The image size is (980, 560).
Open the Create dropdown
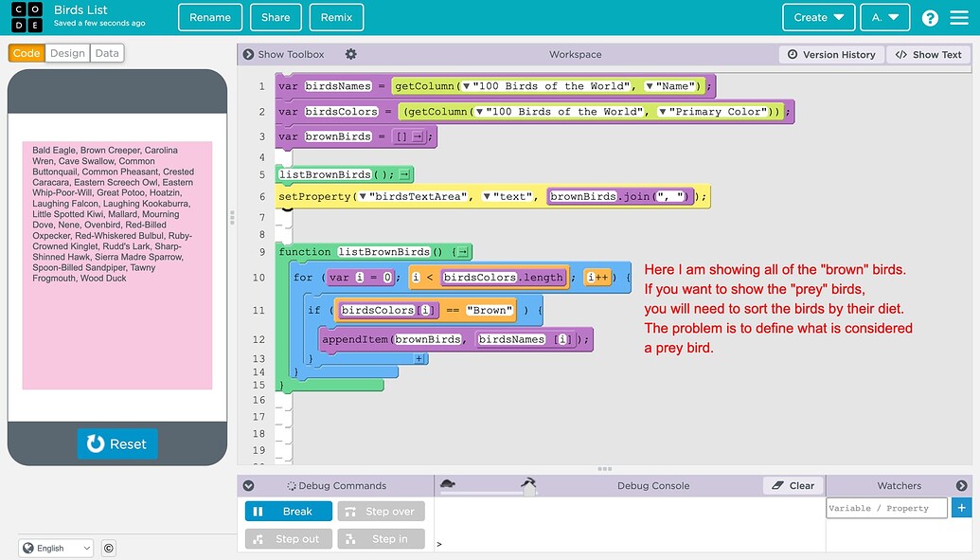click(x=818, y=16)
